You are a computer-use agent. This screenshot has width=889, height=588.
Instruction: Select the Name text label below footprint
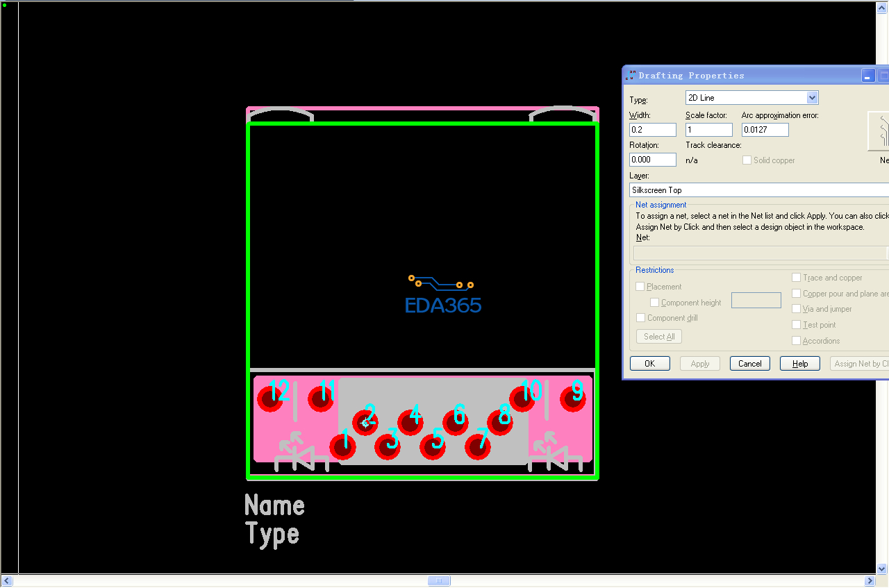click(x=274, y=505)
